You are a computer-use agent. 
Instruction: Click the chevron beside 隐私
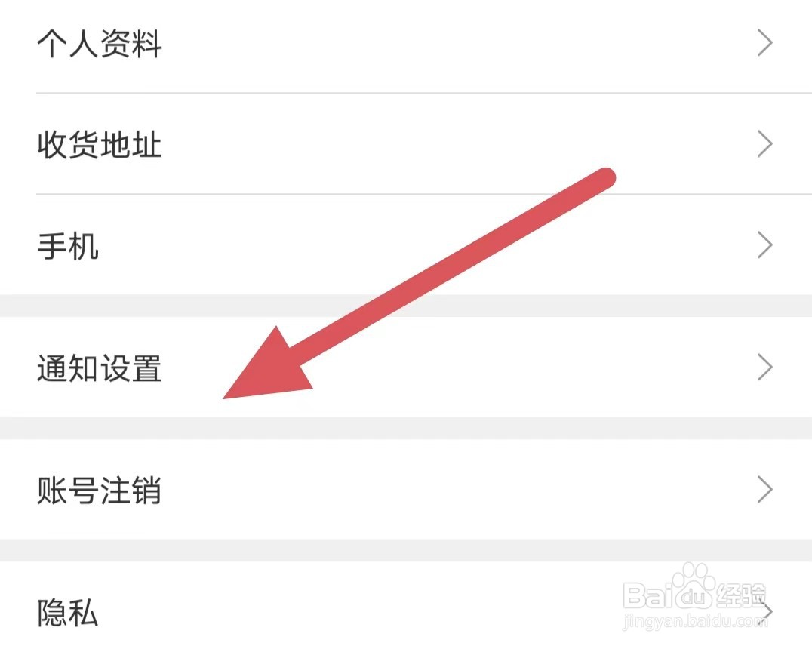point(767,613)
